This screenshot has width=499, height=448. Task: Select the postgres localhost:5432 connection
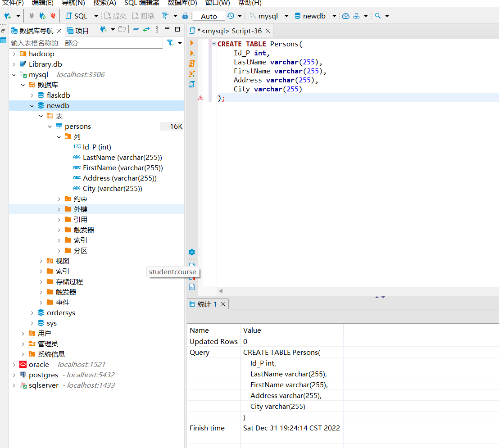click(x=67, y=375)
